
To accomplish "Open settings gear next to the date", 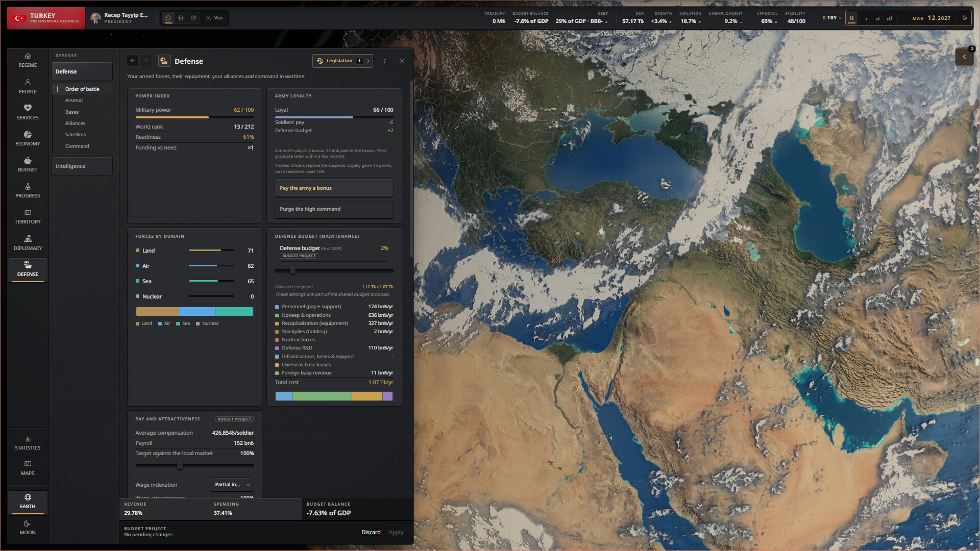I will (965, 18).
